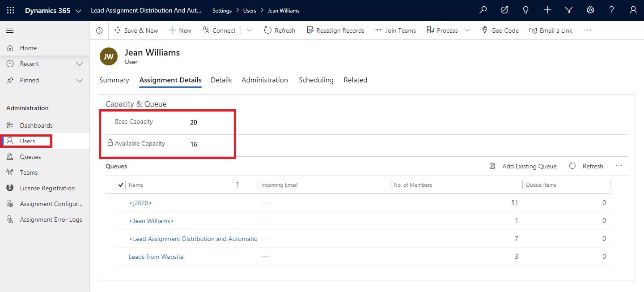Viewport: 644px width, 292px height.
Task: Open the task flow target icon
Action: [504, 10]
